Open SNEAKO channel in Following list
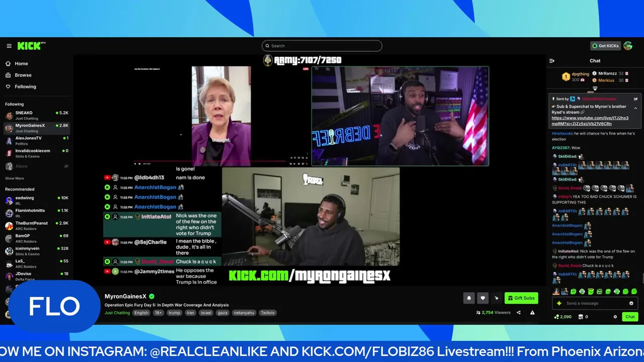 (37, 116)
